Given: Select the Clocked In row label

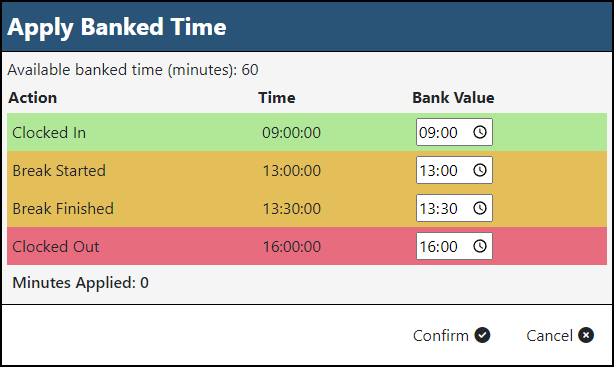Looking at the screenshot, I should [x=49, y=133].
